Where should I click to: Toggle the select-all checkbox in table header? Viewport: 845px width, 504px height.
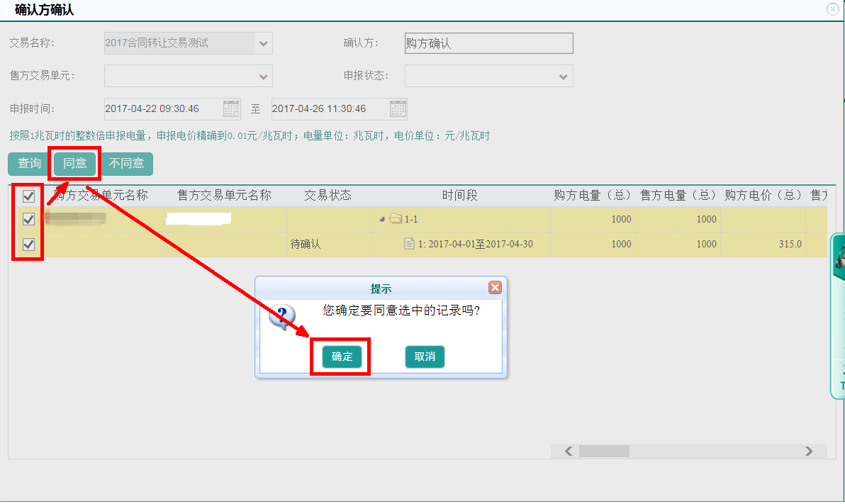[29, 196]
